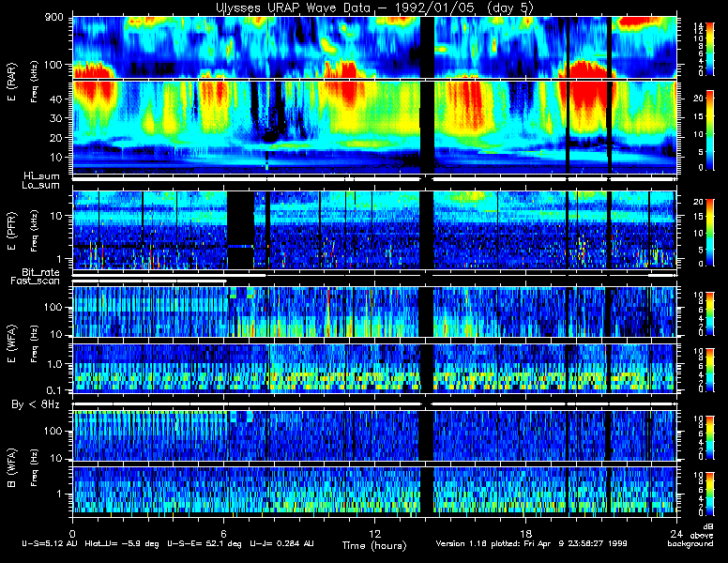Click the '24' hour tick on time axis

coord(676,533)
